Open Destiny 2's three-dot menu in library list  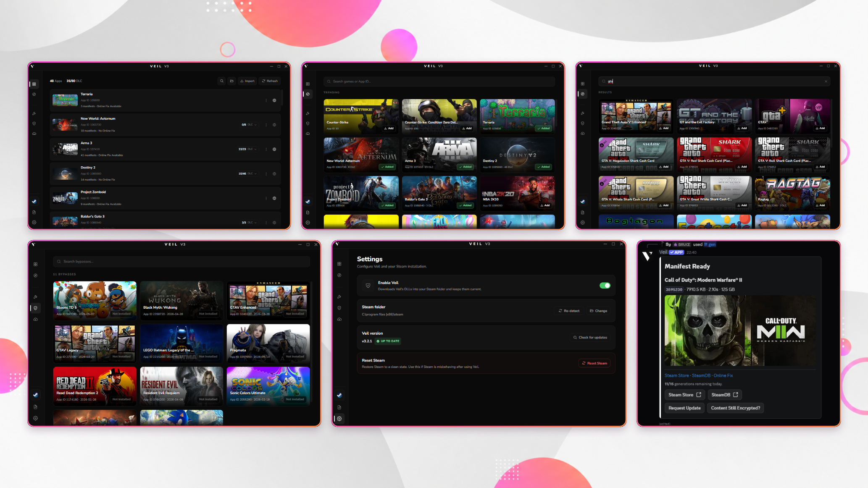coord(266,173)
